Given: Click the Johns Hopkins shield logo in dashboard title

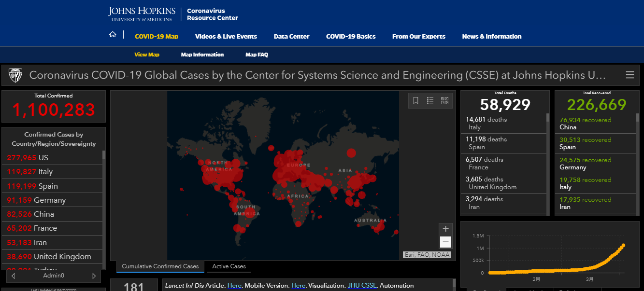Looking at the screenshot, I should click(x=15, y=75).
